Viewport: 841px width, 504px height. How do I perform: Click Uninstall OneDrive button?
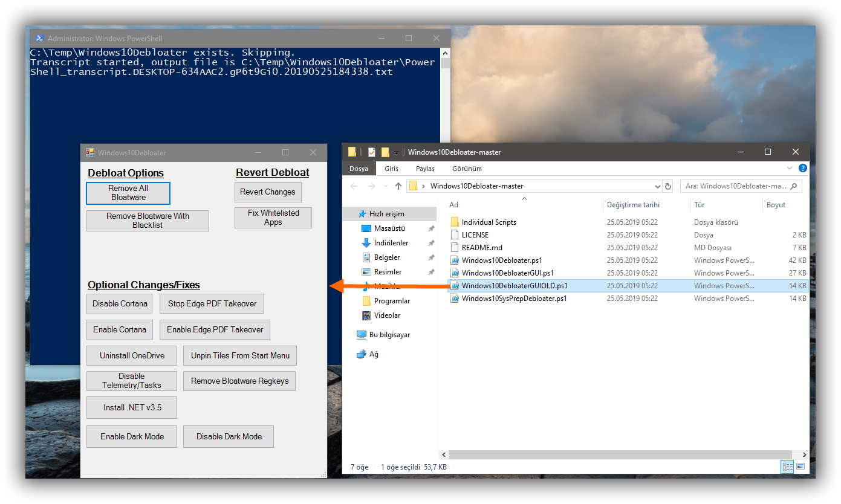coord(132,356)
